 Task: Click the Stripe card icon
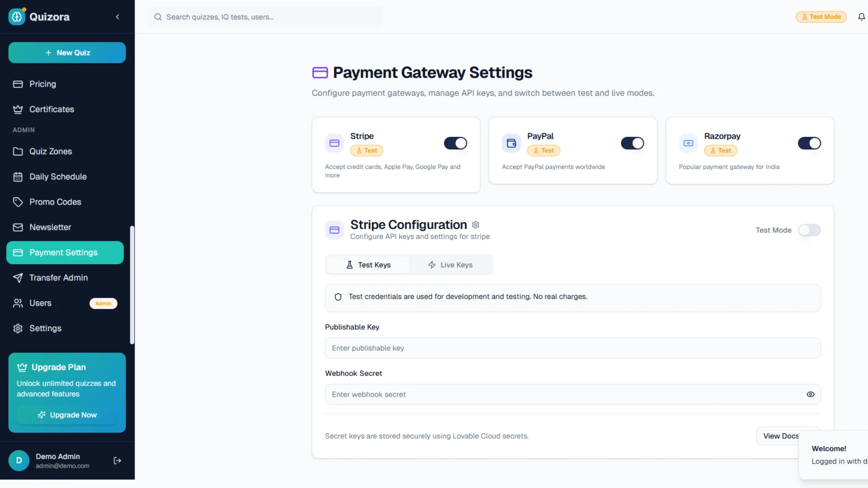[x=335, y=143]
